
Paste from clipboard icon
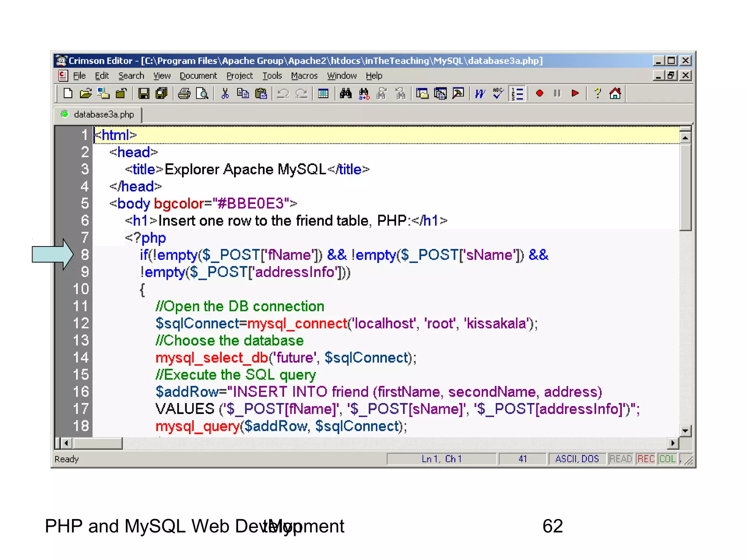[261, 94]
